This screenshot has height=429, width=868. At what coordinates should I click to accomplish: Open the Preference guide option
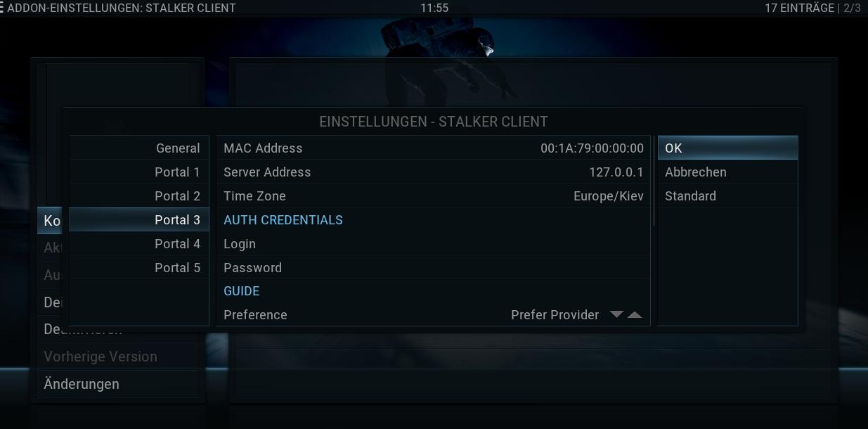pos(433,315)
